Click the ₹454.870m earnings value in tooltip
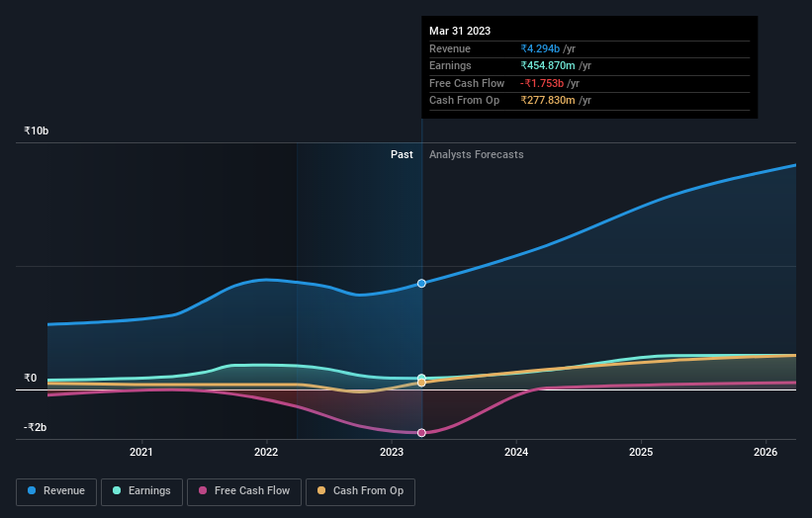812x518 pixels. pyautogui.click(x=548, y=65)
